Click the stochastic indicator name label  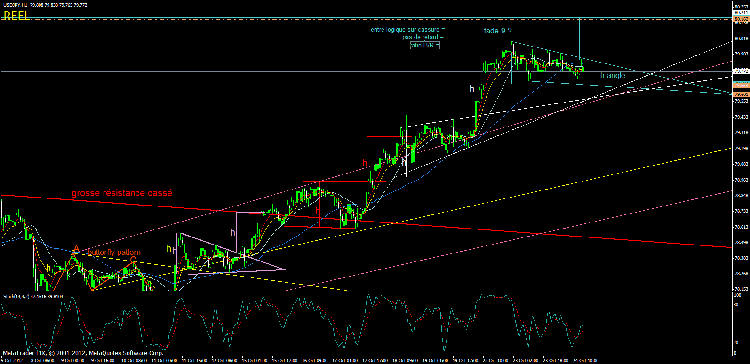point(33,297)
